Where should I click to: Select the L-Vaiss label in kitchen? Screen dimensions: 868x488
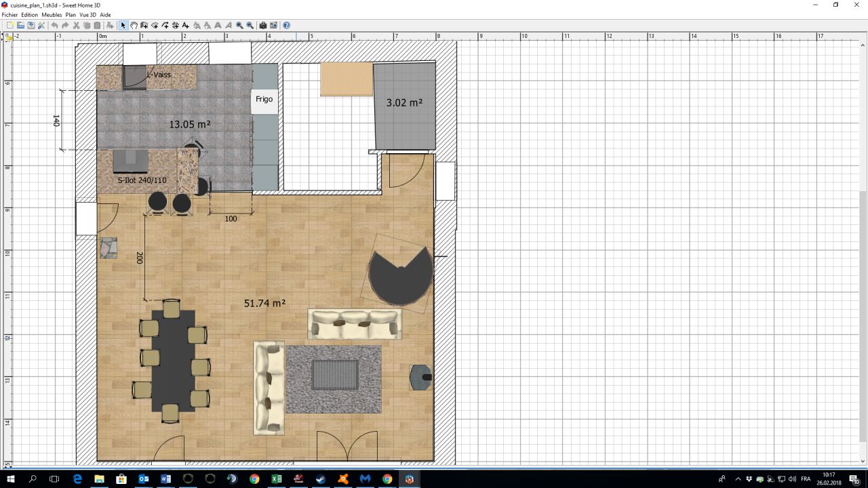(159, 75)
